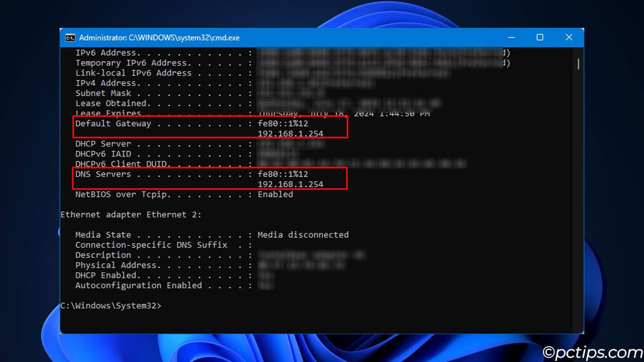This screenshot has width=644, height=362.
Task: Click the Default Gateway value fe80::1%12
Action: [283, 123]
